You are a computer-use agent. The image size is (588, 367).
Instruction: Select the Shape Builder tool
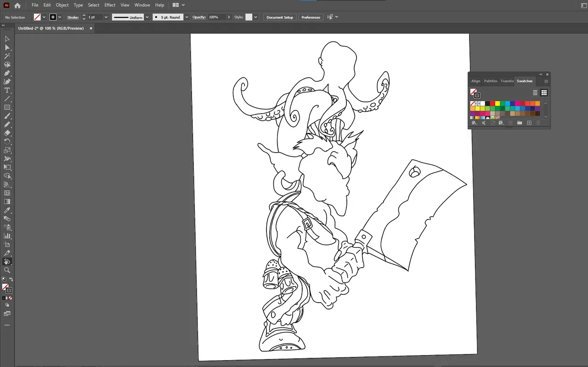(x=7, y=176)
